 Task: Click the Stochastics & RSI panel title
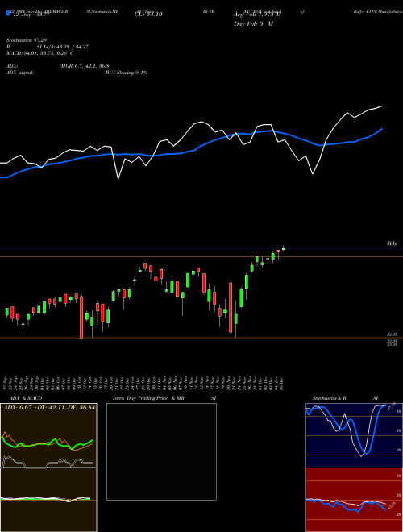[x=345, y=398]
